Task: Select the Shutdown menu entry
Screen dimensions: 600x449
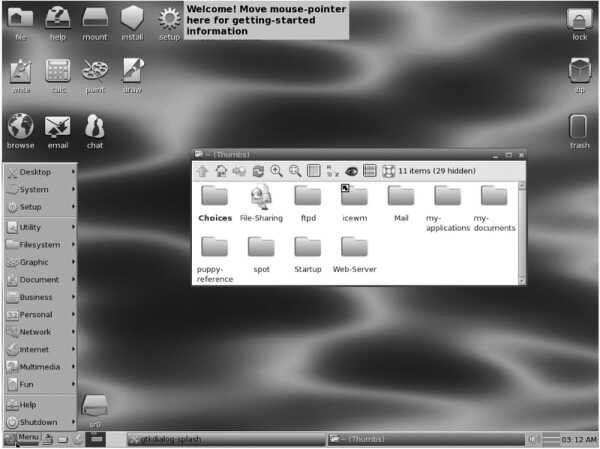Action: tap(41, 422)
